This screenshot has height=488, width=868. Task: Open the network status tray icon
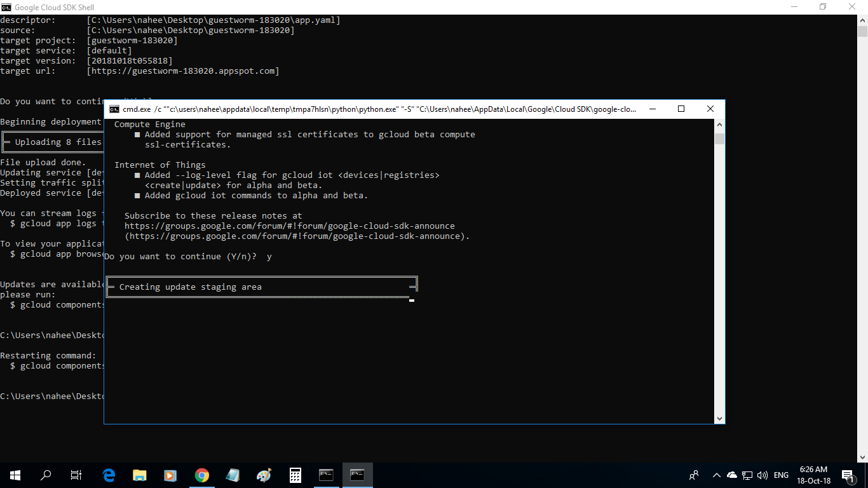747,475
